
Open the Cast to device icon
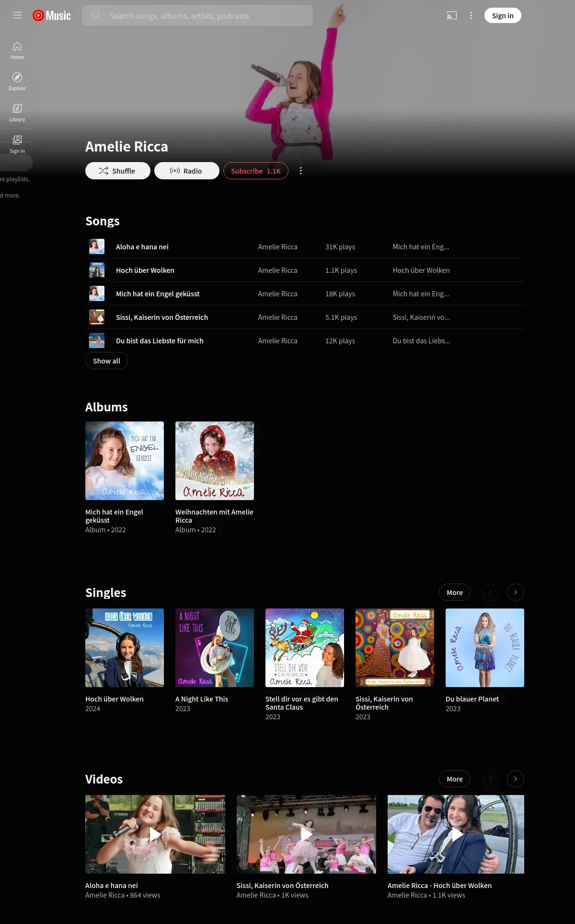[x=452, y=15]
